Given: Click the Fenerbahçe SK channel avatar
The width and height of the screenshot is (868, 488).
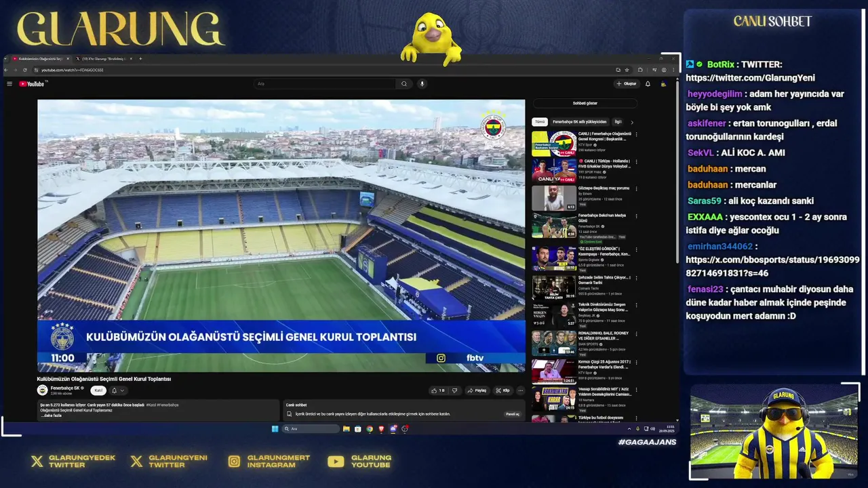Looking at the screenshot, I should (42, 390).
